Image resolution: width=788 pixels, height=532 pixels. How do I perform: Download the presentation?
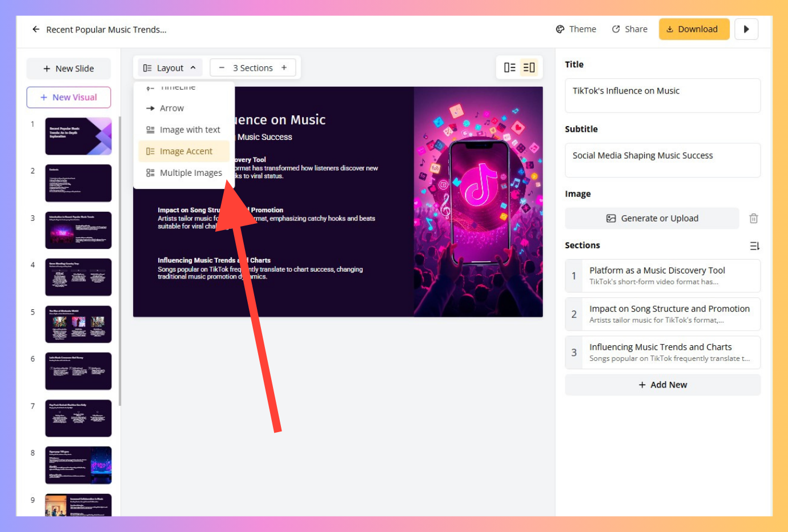[694, 29]
